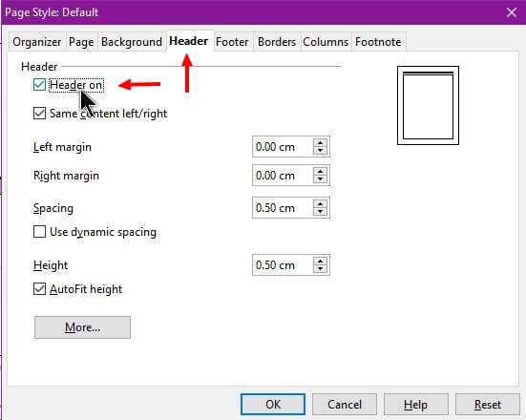Open the Borders tab
526x420 pixels.
coord(277,42)
